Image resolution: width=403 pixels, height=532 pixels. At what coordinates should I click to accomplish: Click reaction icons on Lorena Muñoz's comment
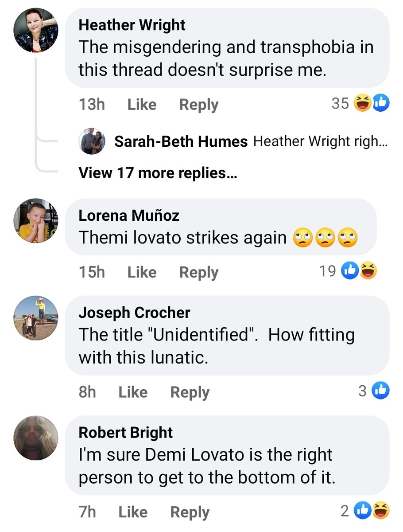(359, 271)
